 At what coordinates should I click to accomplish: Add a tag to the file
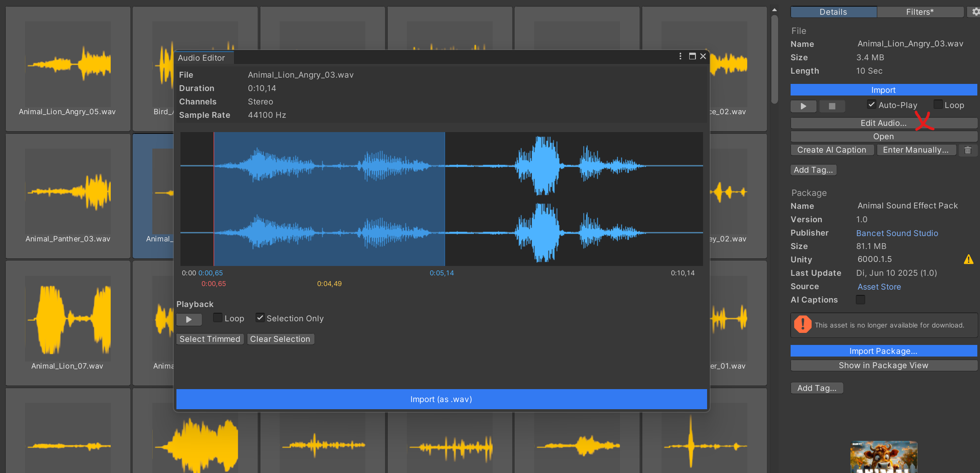pos(813,170)
